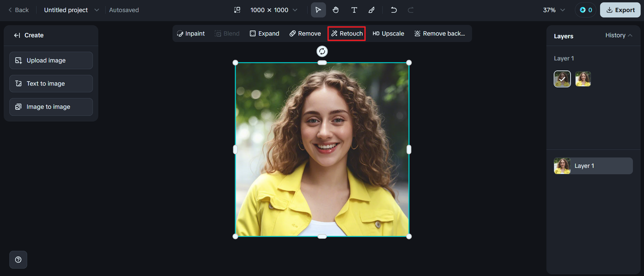Select the Text tool
644x276 pixels.
pyautogui.click(x=354, y=10)
